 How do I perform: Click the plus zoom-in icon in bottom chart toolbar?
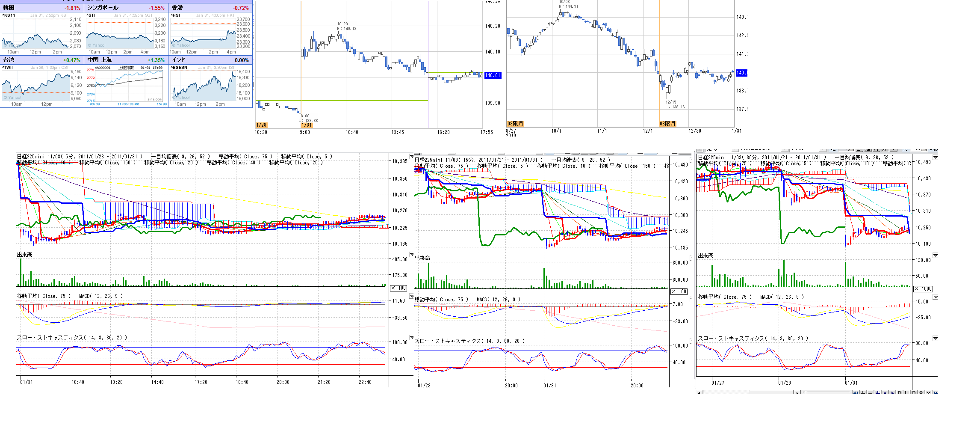(x=863, y=393)
